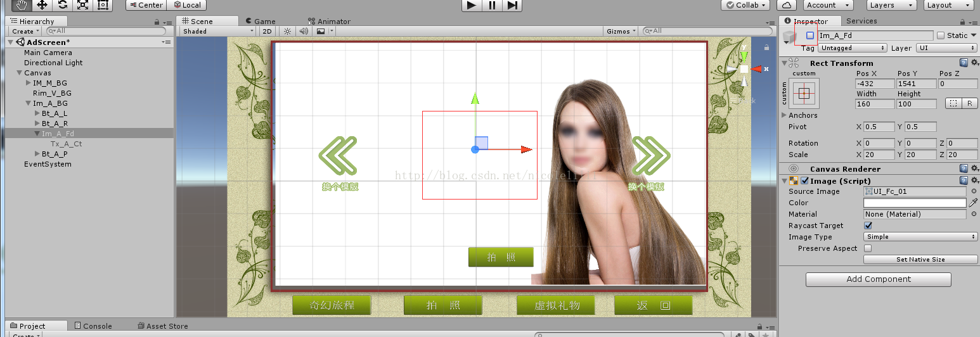
Task: Pick color with eyedropper icon
Action: click(x=974, y=203)
